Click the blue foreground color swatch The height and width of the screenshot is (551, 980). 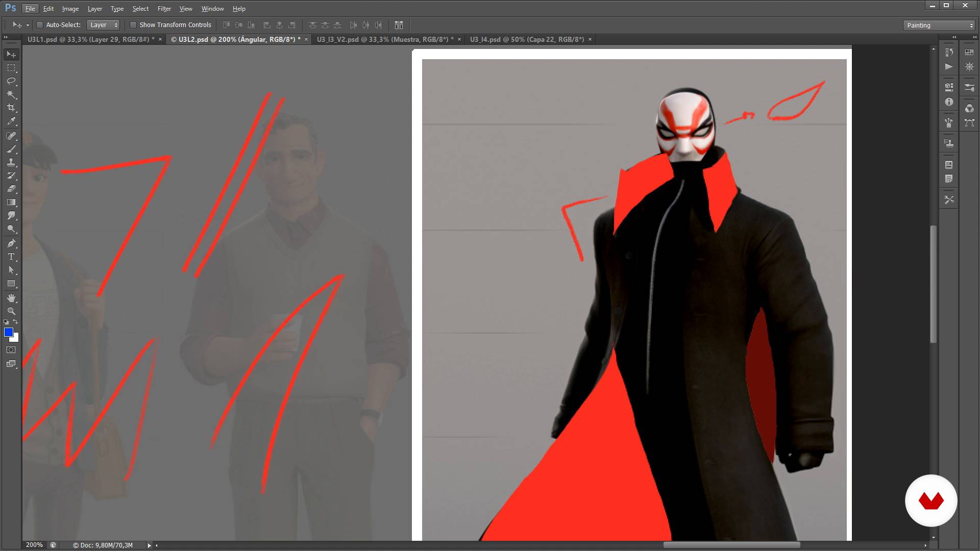[x=8, y=333]
